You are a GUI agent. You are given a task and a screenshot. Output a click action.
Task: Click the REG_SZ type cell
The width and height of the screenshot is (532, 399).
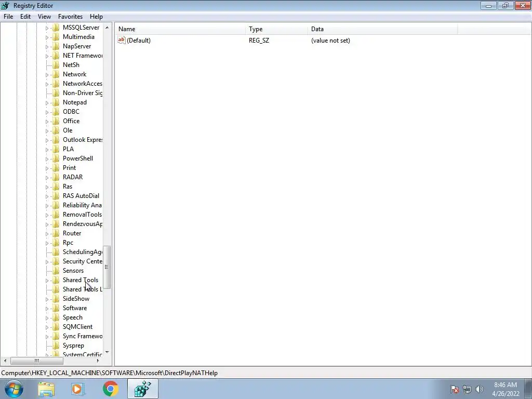pyautogui.click(x=259, y=41)
